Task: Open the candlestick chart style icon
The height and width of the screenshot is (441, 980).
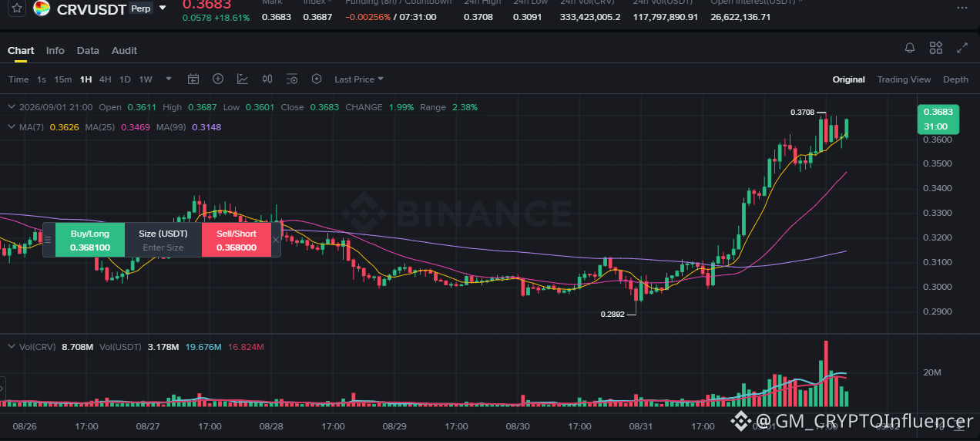Action: pyautogui.click(x=267, y=79)
